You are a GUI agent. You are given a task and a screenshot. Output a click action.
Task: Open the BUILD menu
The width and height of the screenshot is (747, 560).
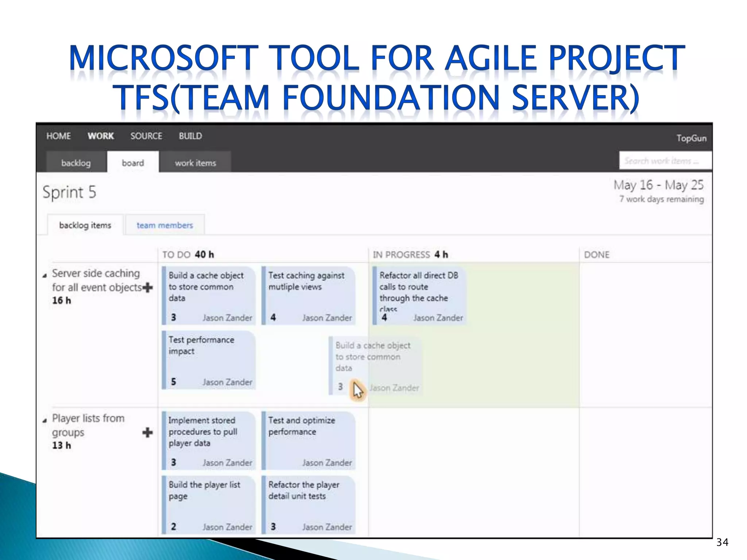pyautogui.click(x=190, y=136)
